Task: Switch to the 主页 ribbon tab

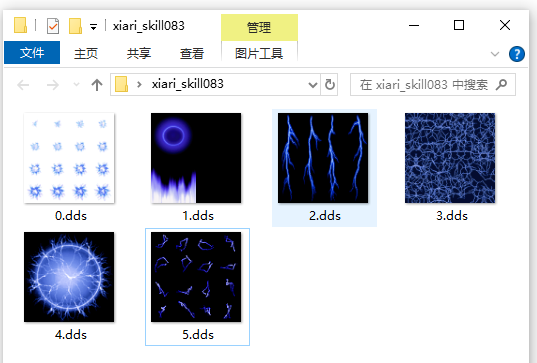Action: pos(86,53)
